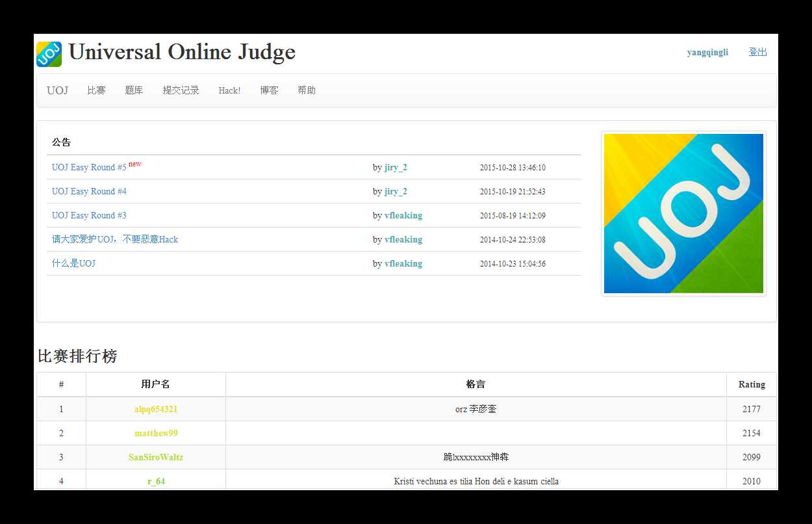Open the 题库 problem set menu item
812x524 pixels.
tap(134, 90)
